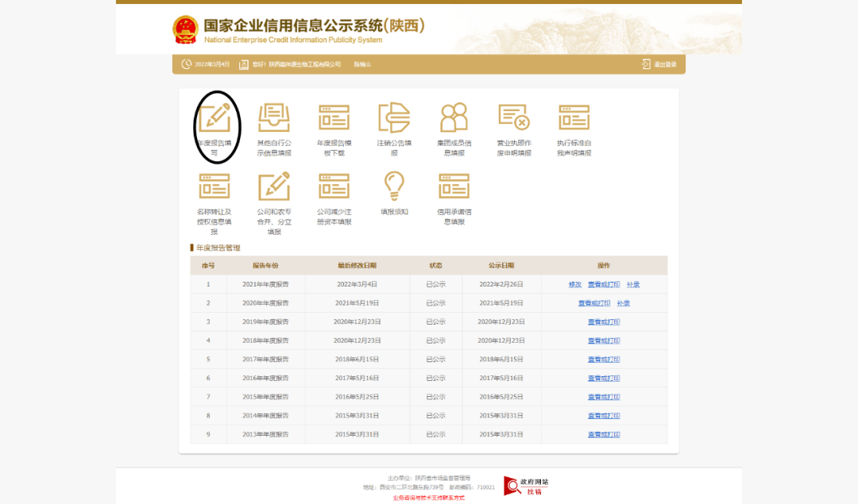The height and width of the screenshot is (504, 858).
Task: Click the 操作 column header
Action: coord(604,266)
